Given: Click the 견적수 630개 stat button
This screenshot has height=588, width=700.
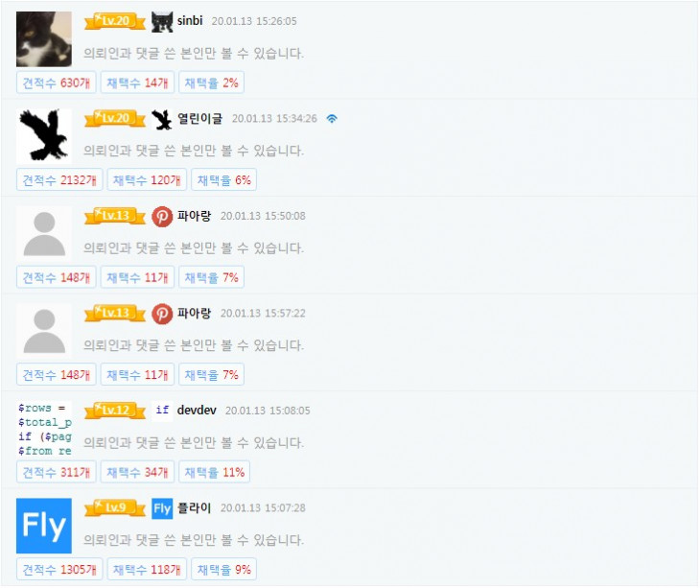Looking at the screenshot, I should pos(57,82).
